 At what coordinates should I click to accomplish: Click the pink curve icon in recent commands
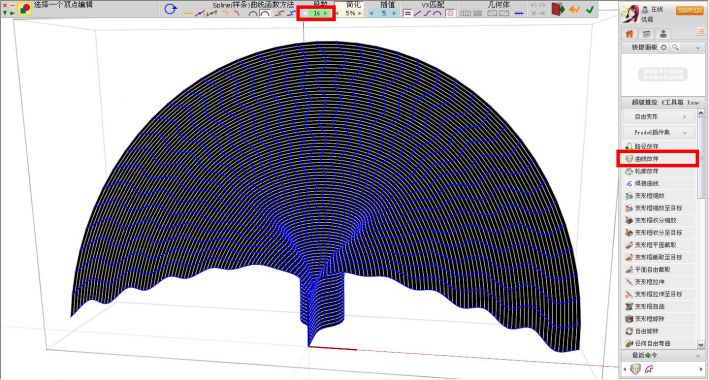[650, 369]
